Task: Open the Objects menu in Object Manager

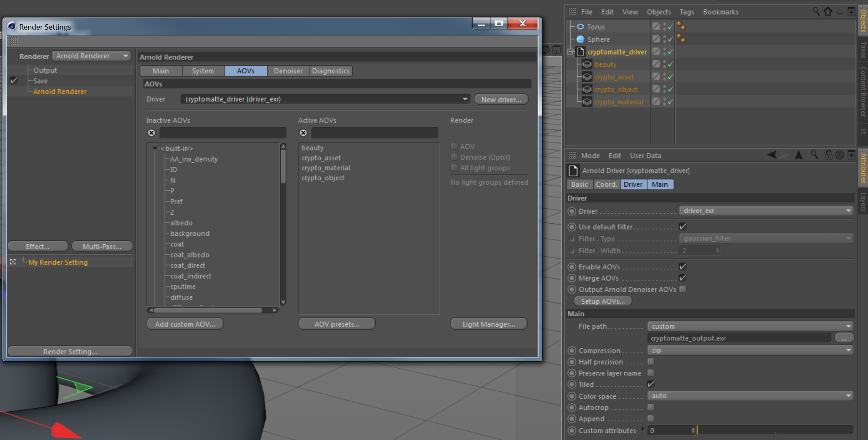Action: (658, 12)
